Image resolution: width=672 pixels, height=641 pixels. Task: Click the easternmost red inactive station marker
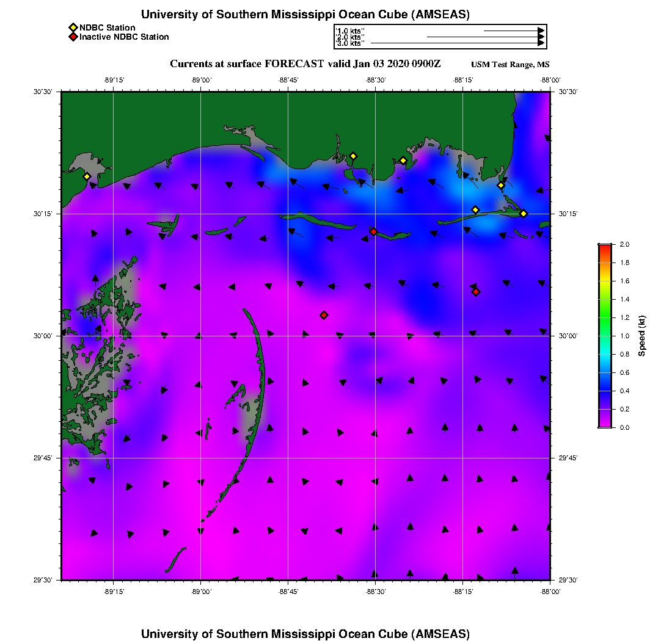pyautogui.click(x=476, y=292)
